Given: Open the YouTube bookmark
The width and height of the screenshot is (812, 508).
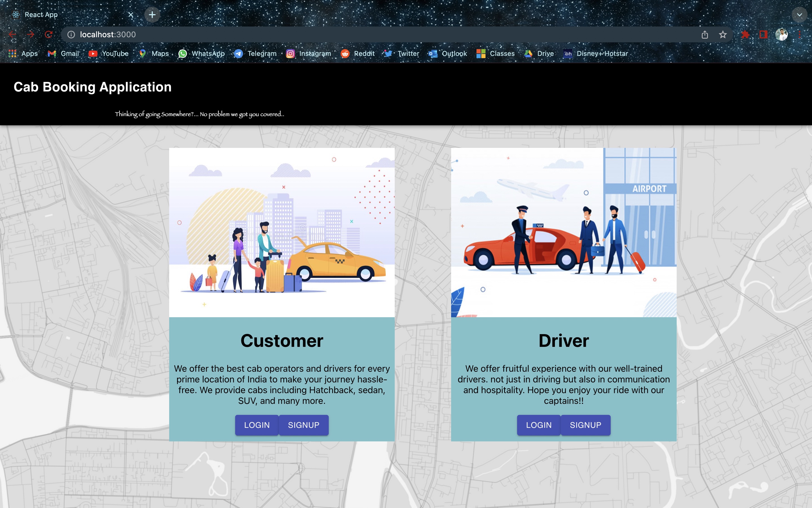Looking at the screenshot, I should tap(108, 53).
